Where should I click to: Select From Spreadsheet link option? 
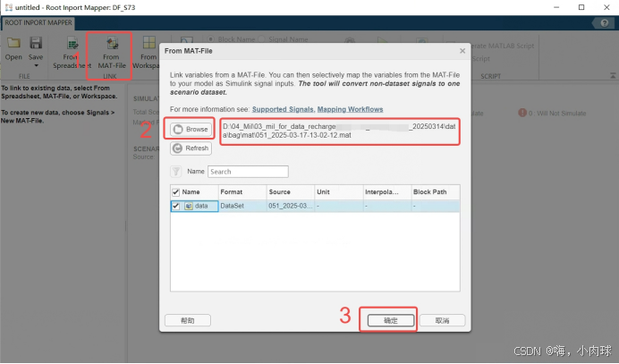[x=72, y=54]
